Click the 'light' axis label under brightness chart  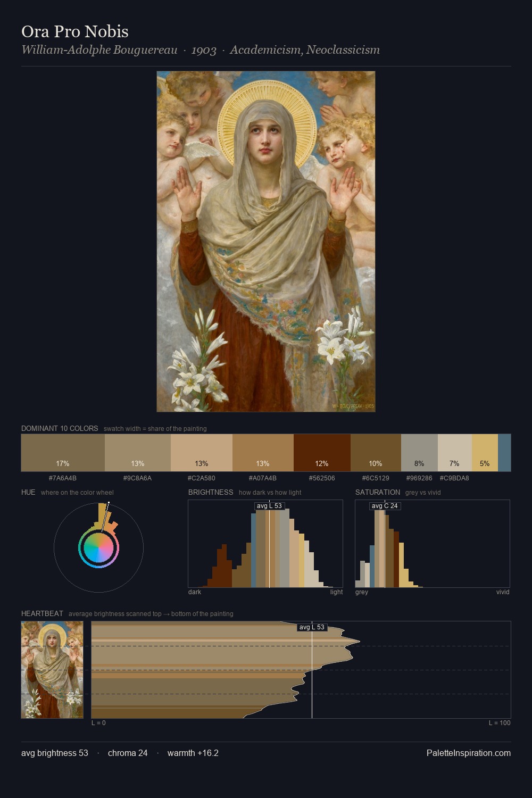(x=337, y=592)
